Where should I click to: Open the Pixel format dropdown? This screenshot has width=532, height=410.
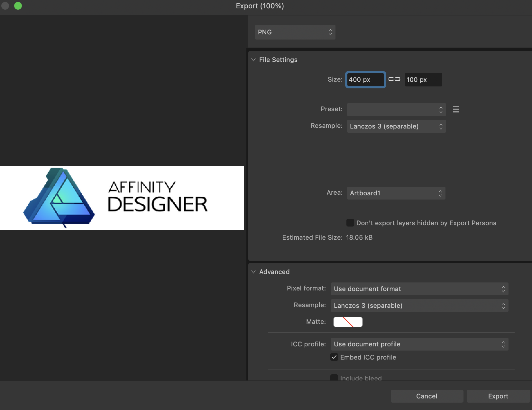click(x=419, y=289)
